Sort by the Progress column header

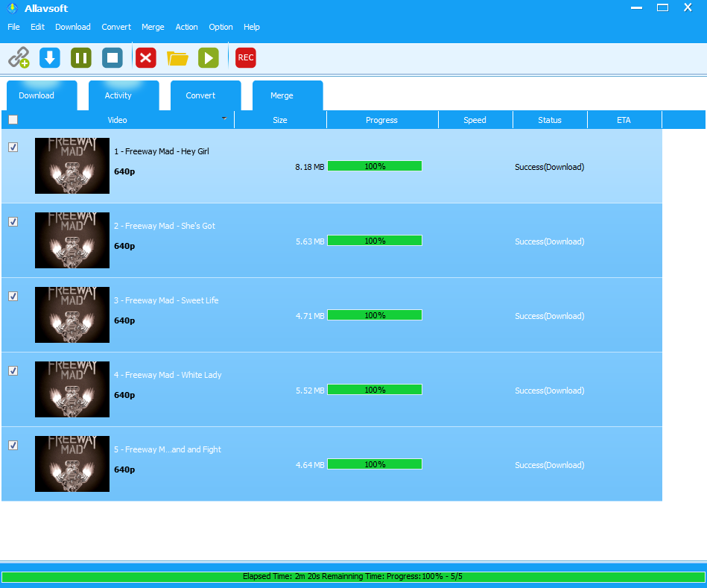382,120
